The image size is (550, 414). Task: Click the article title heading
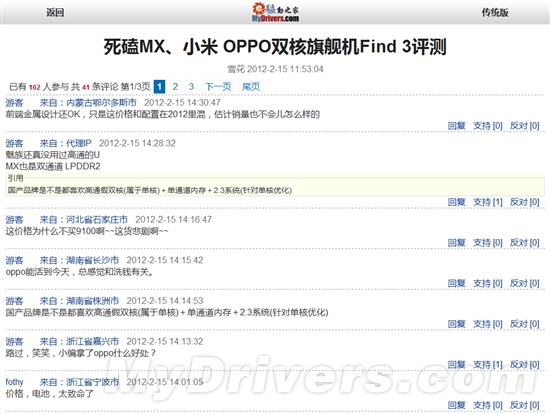[275, 47]
